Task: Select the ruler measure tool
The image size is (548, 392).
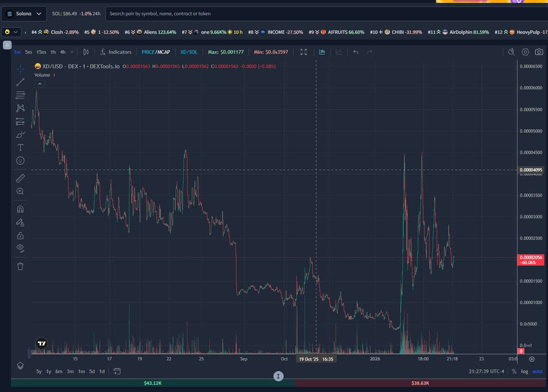Action: coord(20,178)
